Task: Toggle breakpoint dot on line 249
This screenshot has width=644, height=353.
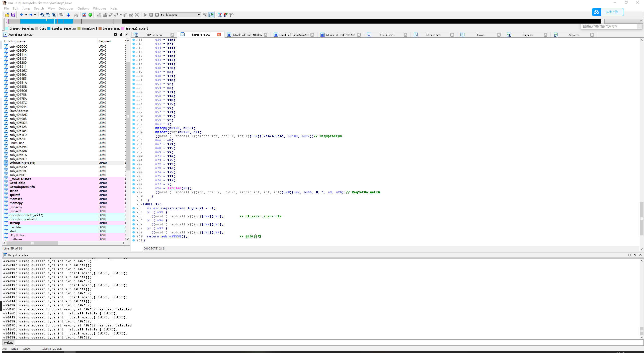Action: tap(134, 192)
